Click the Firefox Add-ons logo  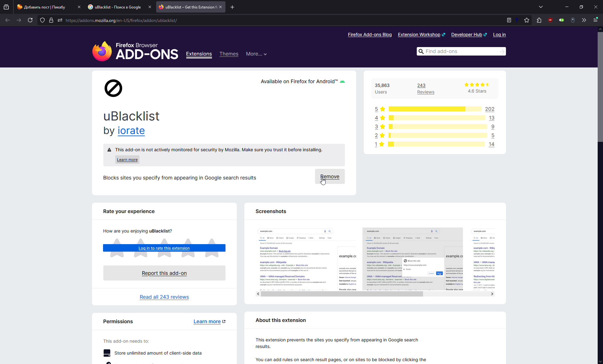pyautogui.click(x=135, y=51)
